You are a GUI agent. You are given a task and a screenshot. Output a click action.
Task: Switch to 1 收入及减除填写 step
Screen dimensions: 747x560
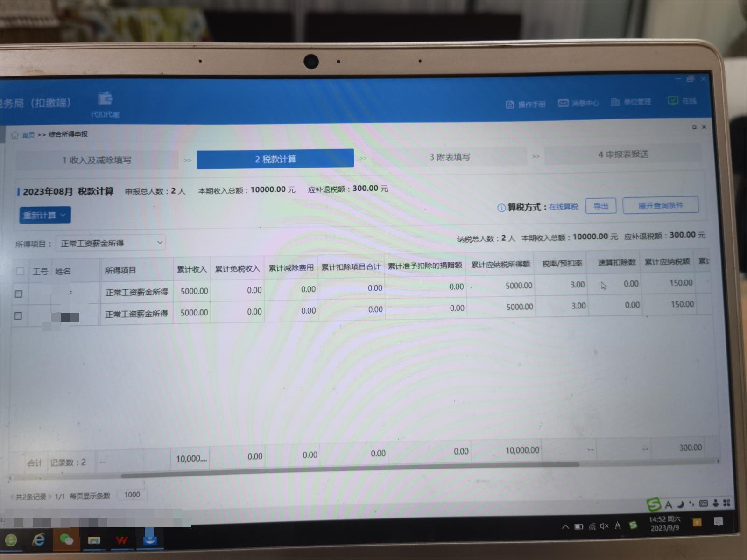pos(97,160)
